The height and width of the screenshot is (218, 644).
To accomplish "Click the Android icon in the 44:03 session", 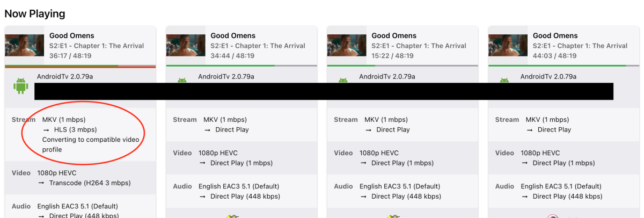I will click(x=504, y=80).
